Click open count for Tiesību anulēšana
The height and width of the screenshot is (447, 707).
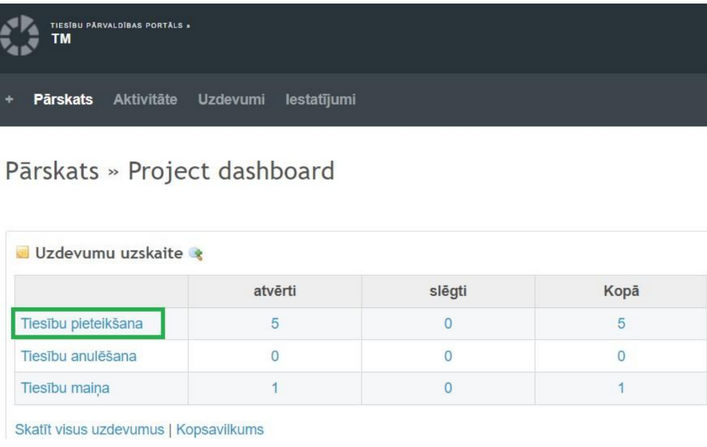(275, 356)
